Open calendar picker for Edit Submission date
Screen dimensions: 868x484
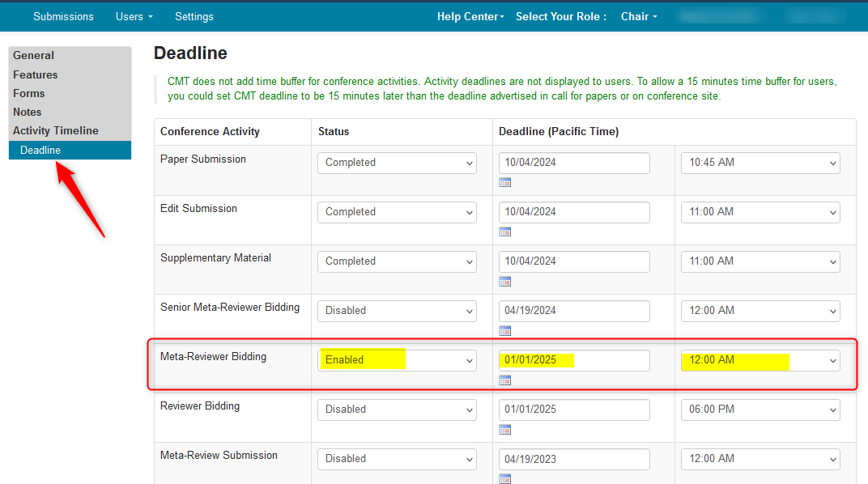pyautogui.click(x=505, y=231)
